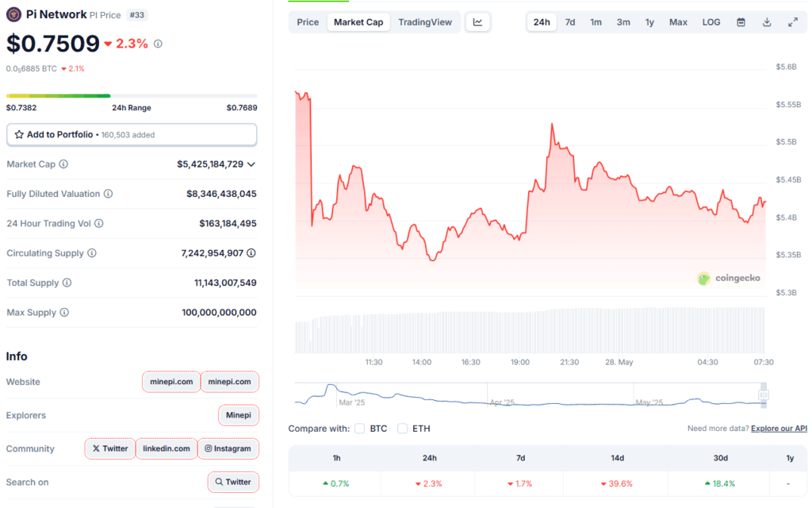The image size is (812, 508).
Task: Click the Pi Network coin logo
Action: coord(13,14)
